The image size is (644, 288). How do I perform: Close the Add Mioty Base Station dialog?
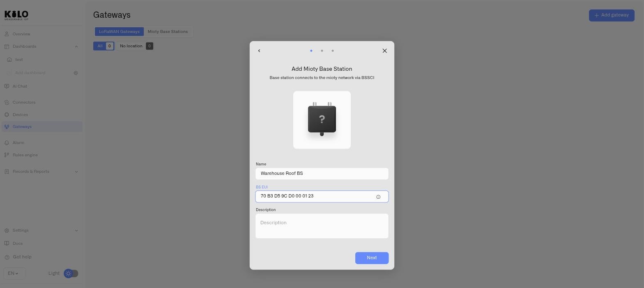click(384, 51)
